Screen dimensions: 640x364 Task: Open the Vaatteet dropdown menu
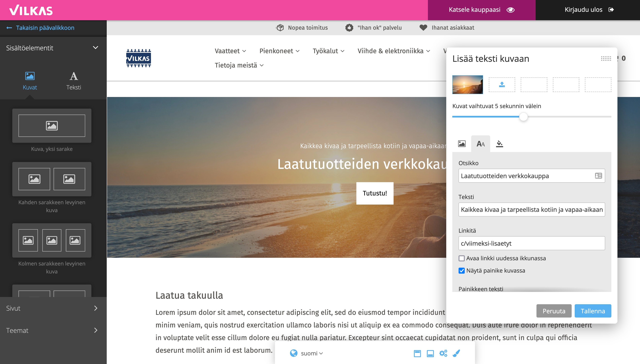click(230, 51)
